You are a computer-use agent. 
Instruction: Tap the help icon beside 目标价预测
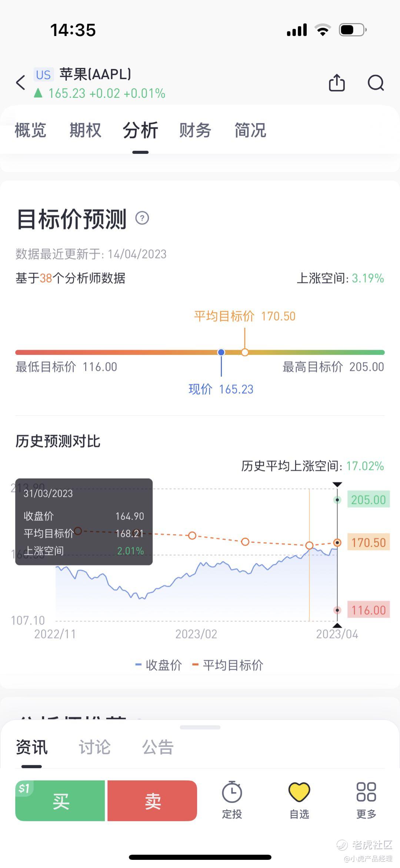point(142,218)
